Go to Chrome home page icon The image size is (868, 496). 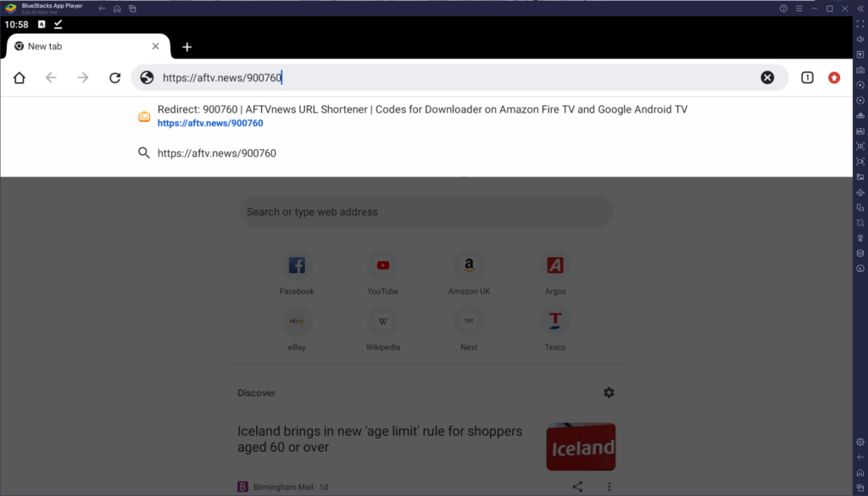point(19,78)
